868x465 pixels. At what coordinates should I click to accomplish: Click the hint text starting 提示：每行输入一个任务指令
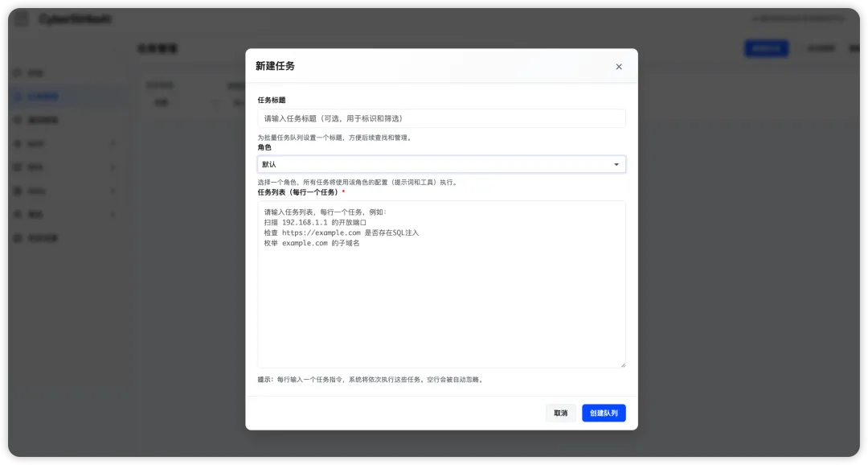pos(371,380)
